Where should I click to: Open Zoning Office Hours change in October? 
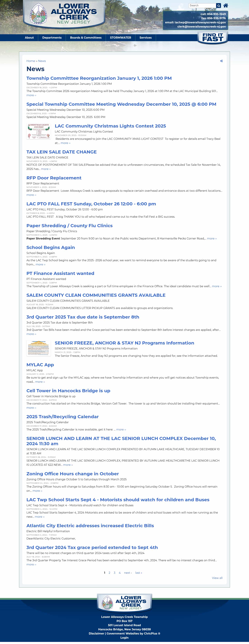[x=73, y=474]
